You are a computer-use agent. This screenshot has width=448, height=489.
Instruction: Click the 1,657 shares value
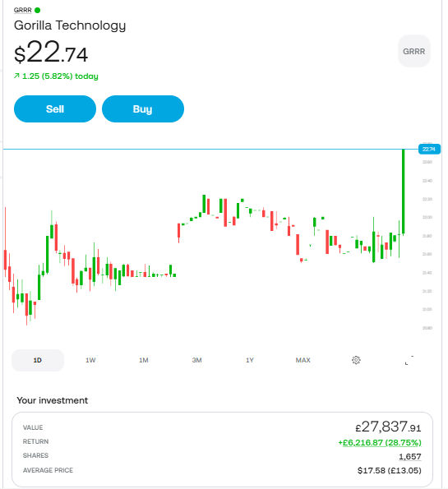[x=410, y=457]
